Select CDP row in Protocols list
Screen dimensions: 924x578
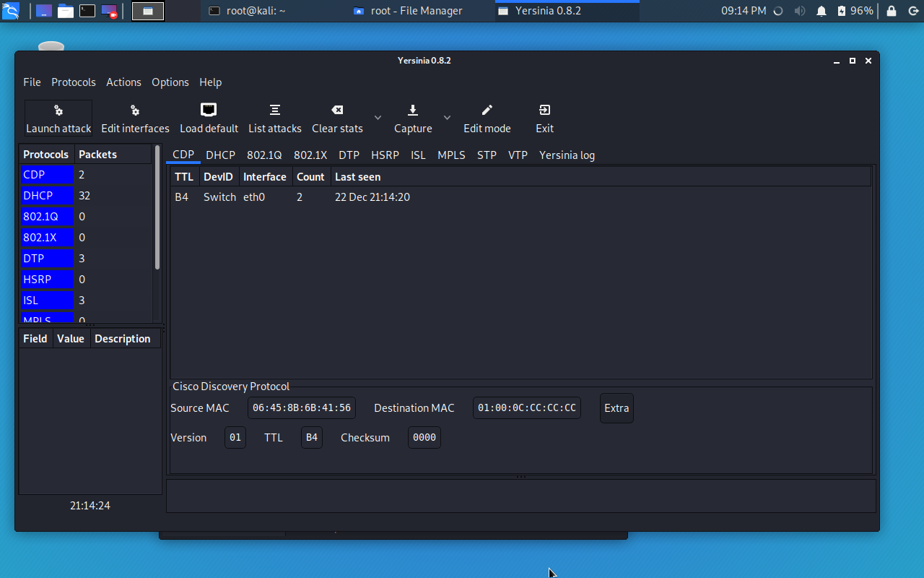pyautogui.click(x=86, y=175)
